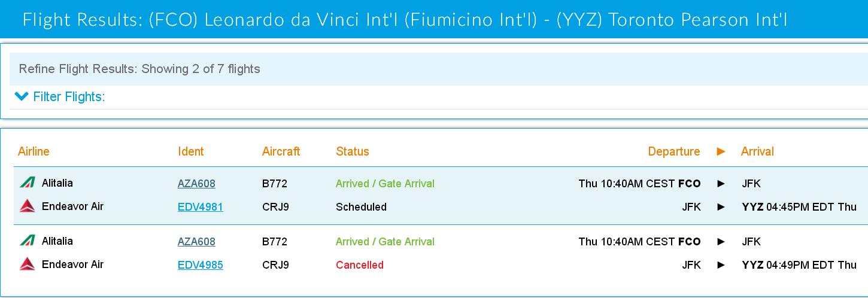The image size is (868, 298).
Task: Sort by the Aircraft column header
Action: tap(281, 151)
